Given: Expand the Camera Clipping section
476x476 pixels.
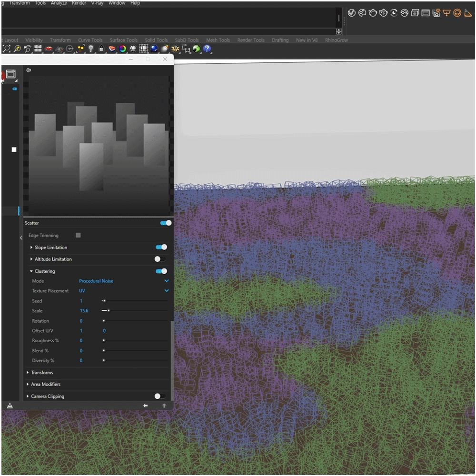Looking at the screenshot, I should point(28,396).
